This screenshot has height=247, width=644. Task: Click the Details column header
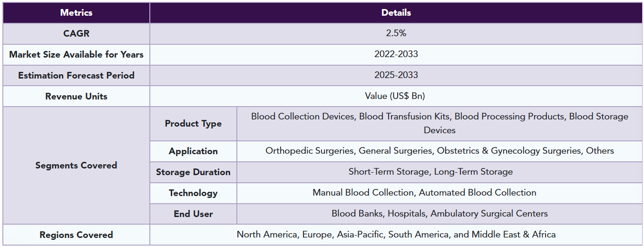[396, 13]
